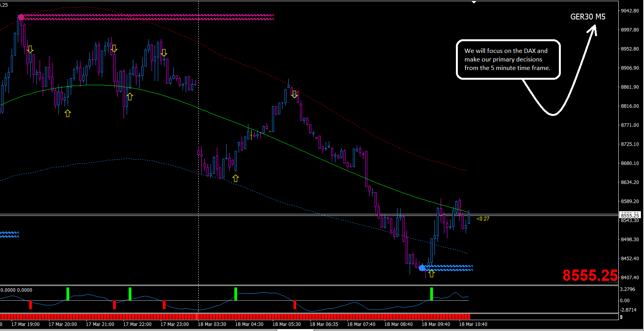Click yellow up arrow after 17 Mar 20:00
644x331 pixels.
(x=68, y=113)
